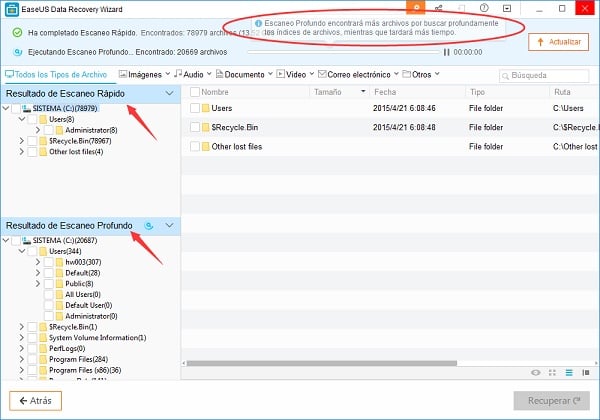Click the quick scan completed checkmark icon
The height and width of the screenshot is (420, 600).
tap(17, 33)
